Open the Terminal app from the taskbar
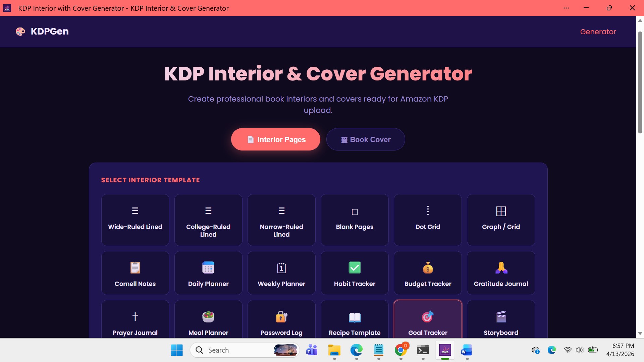Viewport: 644px width, 362px height. (x=423, y=350)
